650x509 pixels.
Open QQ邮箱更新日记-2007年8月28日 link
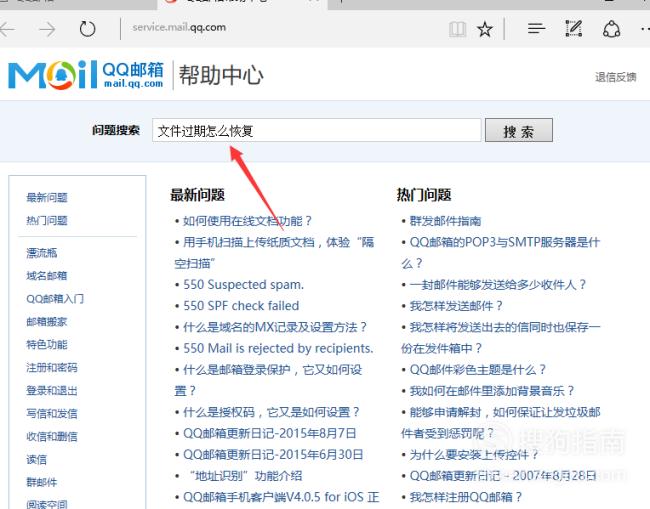tap(503, 476)
